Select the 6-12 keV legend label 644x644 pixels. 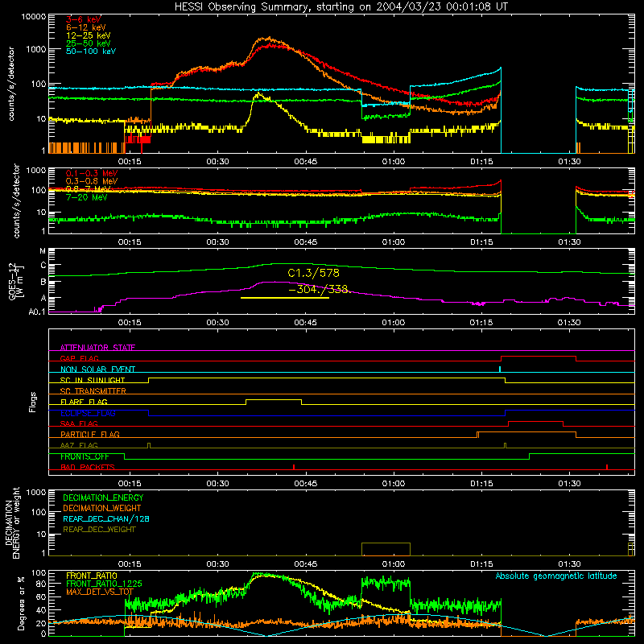coord(86,27)
